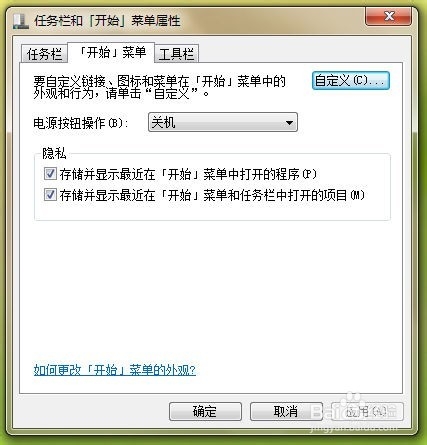The image size is (427, 445).
Task: Click the taskbar properties icon in title bar
Action: click(x=20, y=21)
